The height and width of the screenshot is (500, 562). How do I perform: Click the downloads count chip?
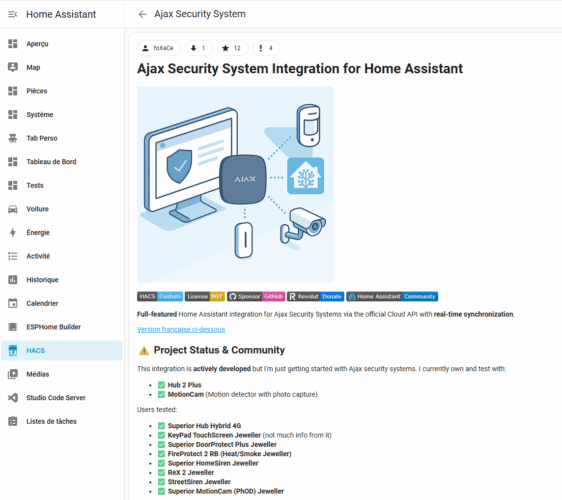tap(199, 48)
